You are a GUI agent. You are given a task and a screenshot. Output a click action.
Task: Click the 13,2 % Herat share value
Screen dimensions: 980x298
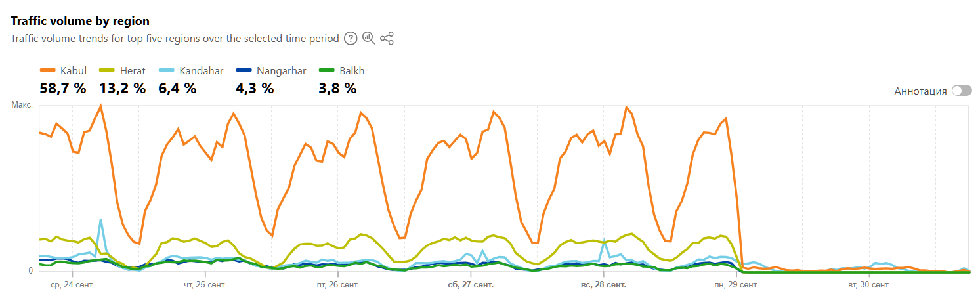(x=122, y=89)
